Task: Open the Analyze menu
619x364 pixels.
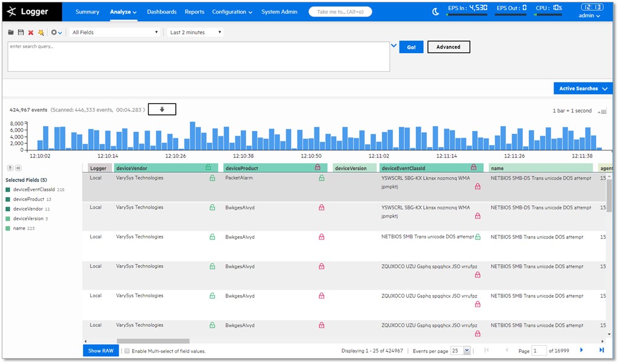Action: pyautogui.click(x=123, y=12)
